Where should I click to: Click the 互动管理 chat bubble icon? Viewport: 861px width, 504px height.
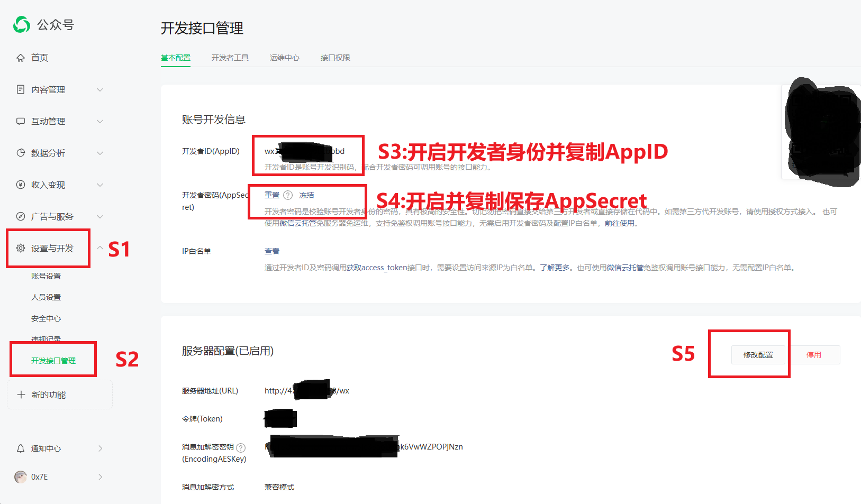click(21, 121)
